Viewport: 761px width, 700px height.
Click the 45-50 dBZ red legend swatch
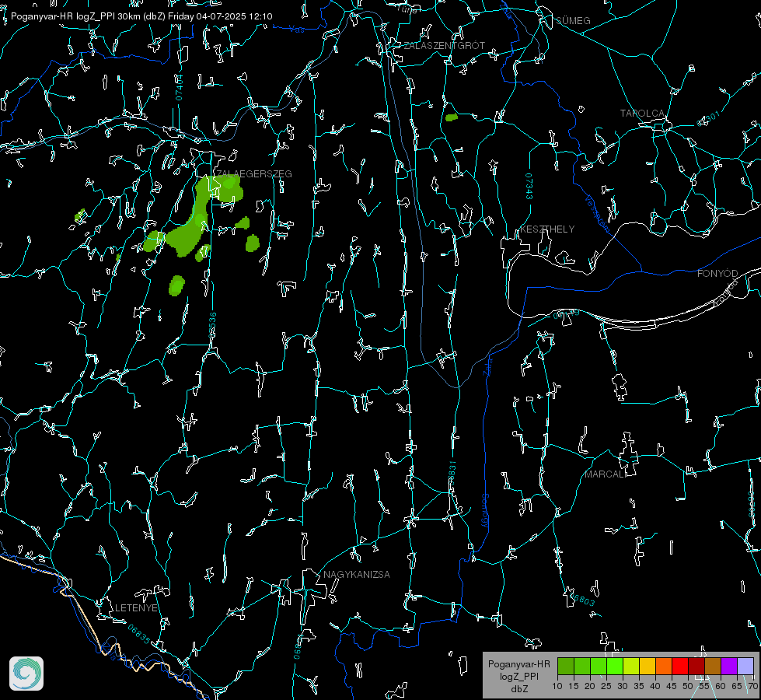[680, 666]
